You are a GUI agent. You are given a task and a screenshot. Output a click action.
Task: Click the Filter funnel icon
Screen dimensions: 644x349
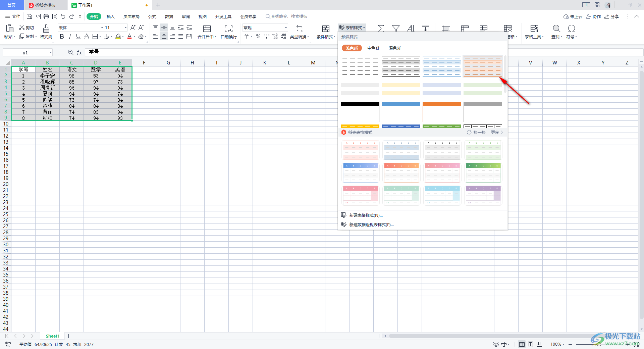396,28
